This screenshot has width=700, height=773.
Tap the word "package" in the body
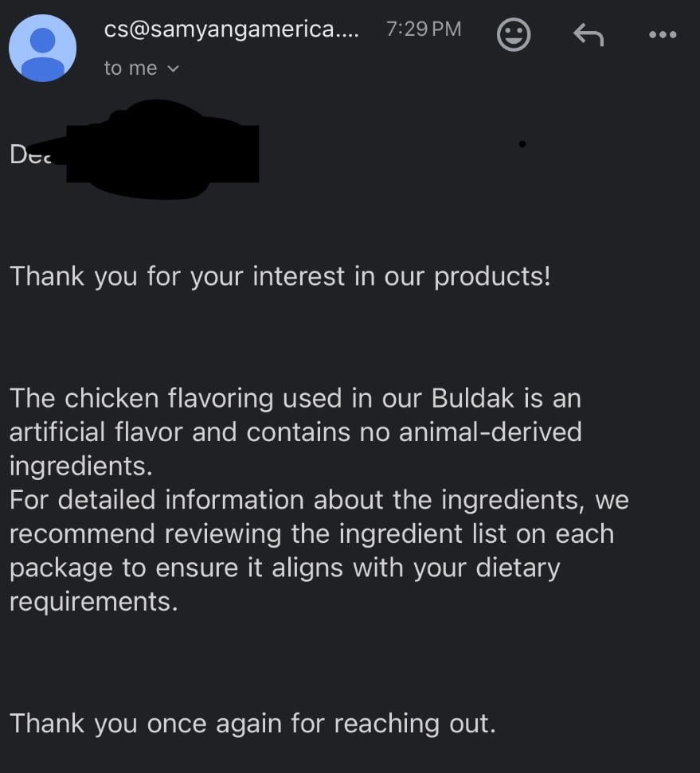[x=61, y=568]
